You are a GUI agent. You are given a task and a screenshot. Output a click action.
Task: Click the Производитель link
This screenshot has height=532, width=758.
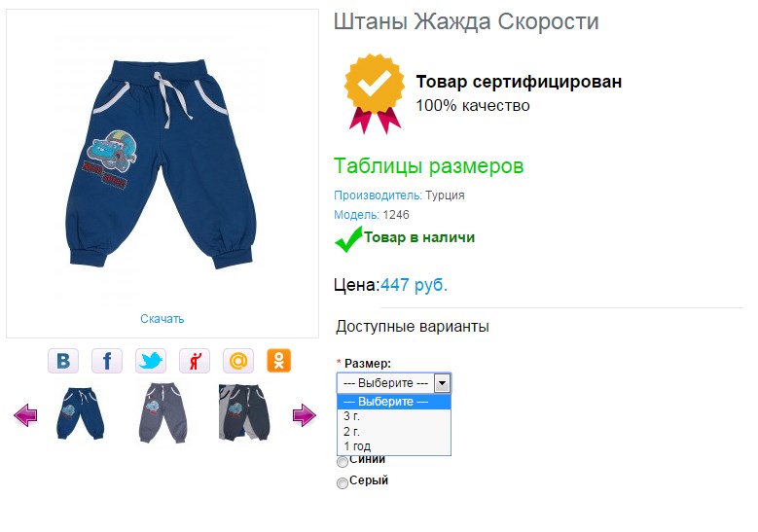coord(378,195)
